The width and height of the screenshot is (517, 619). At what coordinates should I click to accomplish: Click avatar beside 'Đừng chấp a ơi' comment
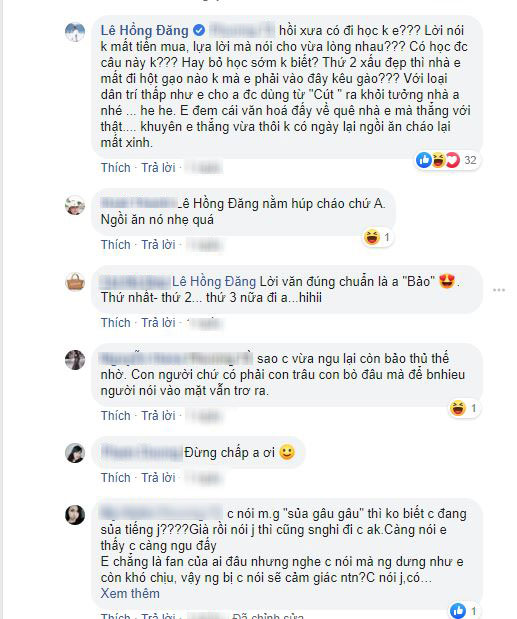75,453
